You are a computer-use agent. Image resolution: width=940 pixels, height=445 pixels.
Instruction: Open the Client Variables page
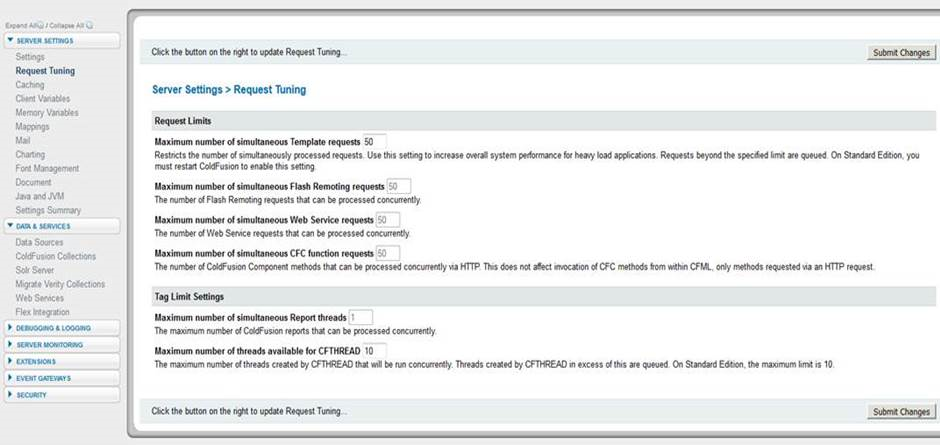[43, 99]
